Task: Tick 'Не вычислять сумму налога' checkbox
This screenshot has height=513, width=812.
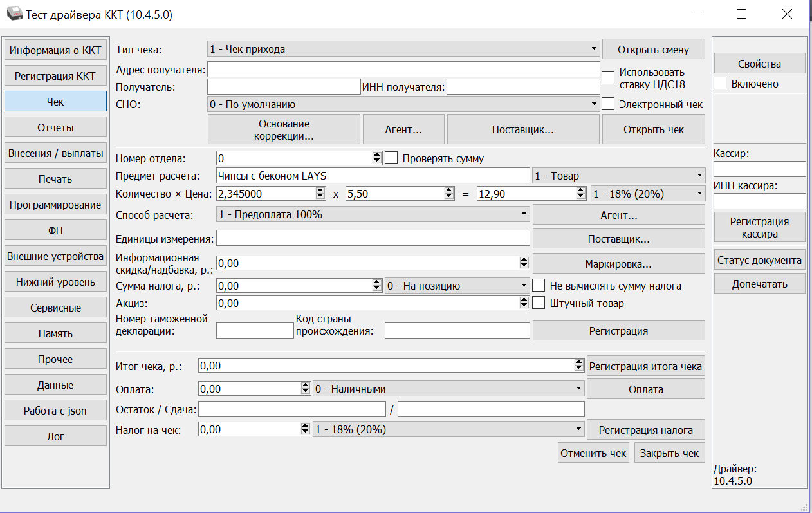Action: pos(539,286)
